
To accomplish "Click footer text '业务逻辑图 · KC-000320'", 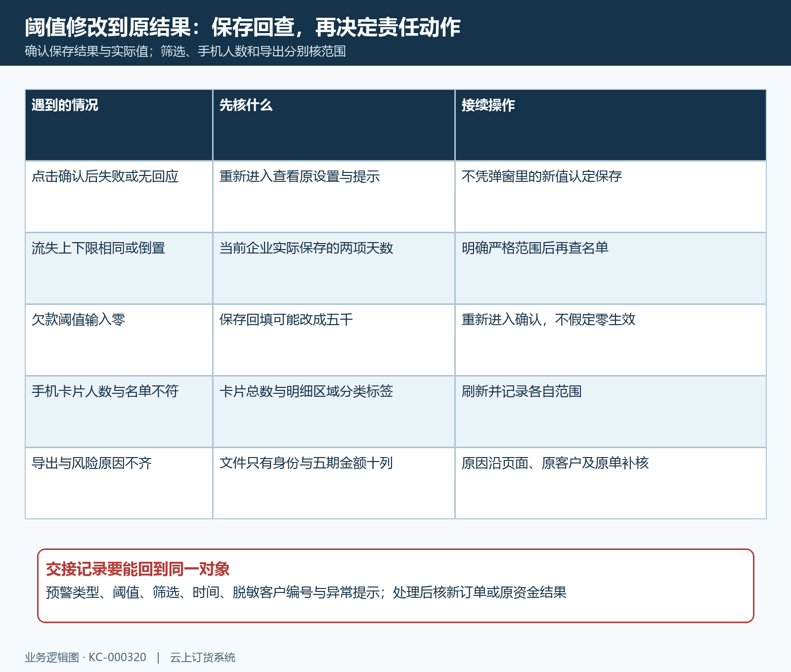I will pyautogui.click(x=86, y=657).
